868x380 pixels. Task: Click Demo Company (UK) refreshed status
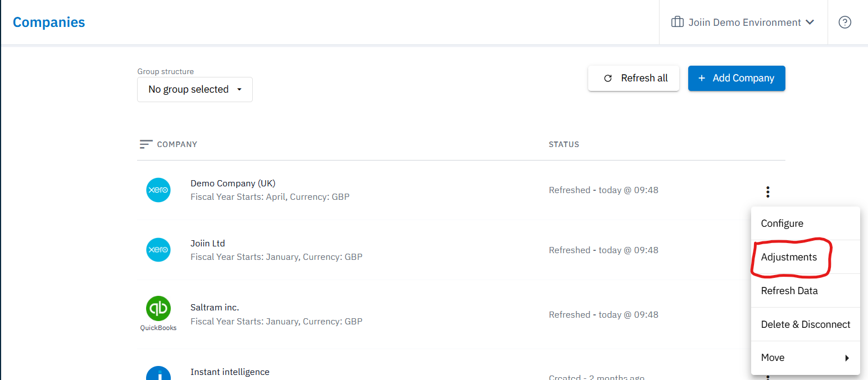pos(603,190)
